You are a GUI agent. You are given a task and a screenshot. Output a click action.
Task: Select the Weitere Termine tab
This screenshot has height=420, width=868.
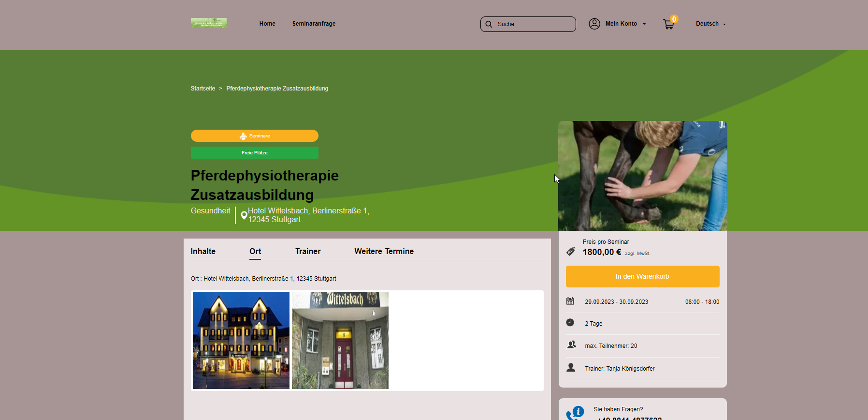[x=384, y=252]
